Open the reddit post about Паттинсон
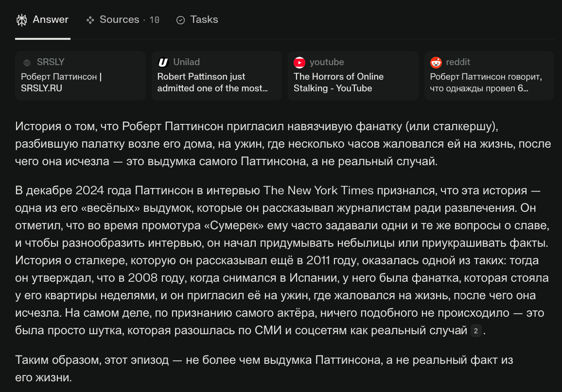562x392 pixels. pos(486,83)
